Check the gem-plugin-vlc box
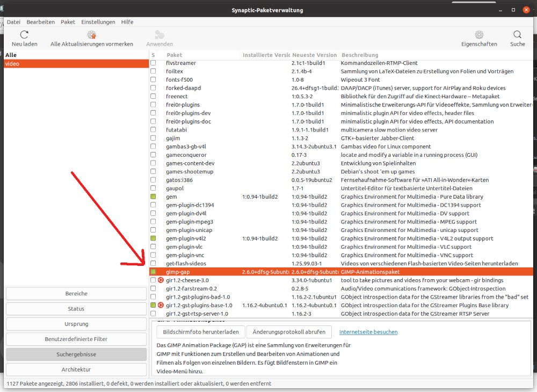The image size is (537, 392). pyautogui.click(x=153, y=246)
